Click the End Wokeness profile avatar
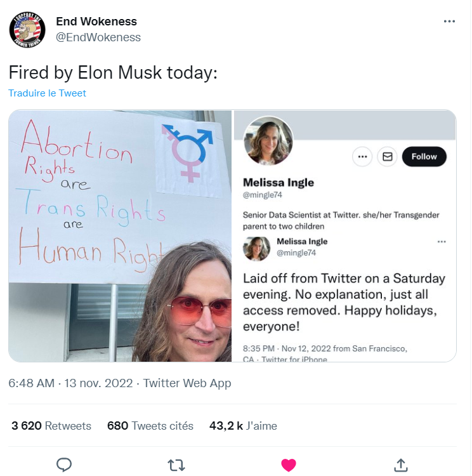 point(27,30)
